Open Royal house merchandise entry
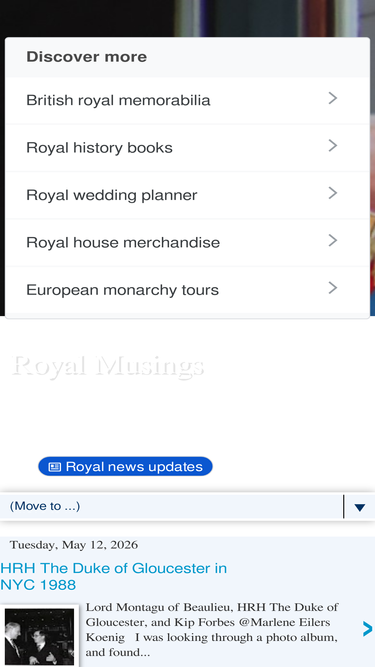Image resolution: width=375 pixels, height=667 pixels. click(188, 242)
